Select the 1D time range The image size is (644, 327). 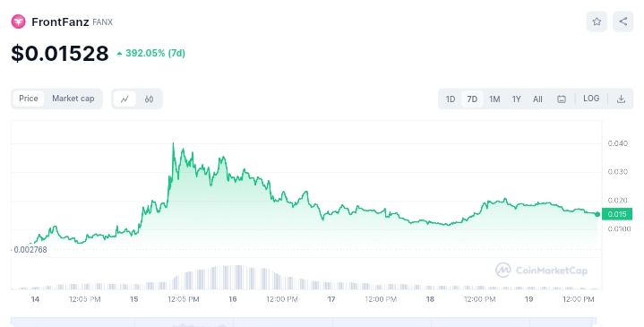(x=451, y=99)
